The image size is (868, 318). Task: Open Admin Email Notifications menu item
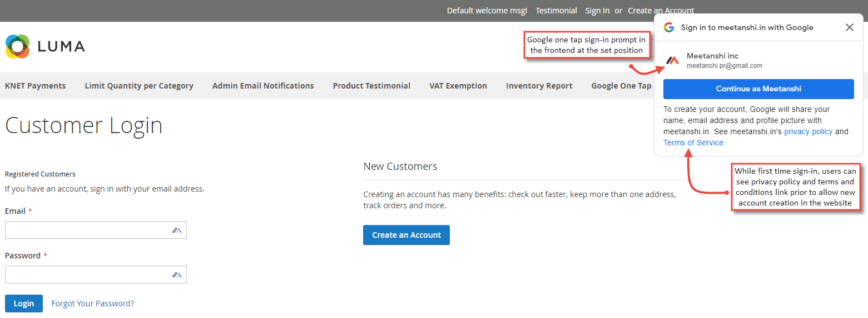[x=263, y=86]
